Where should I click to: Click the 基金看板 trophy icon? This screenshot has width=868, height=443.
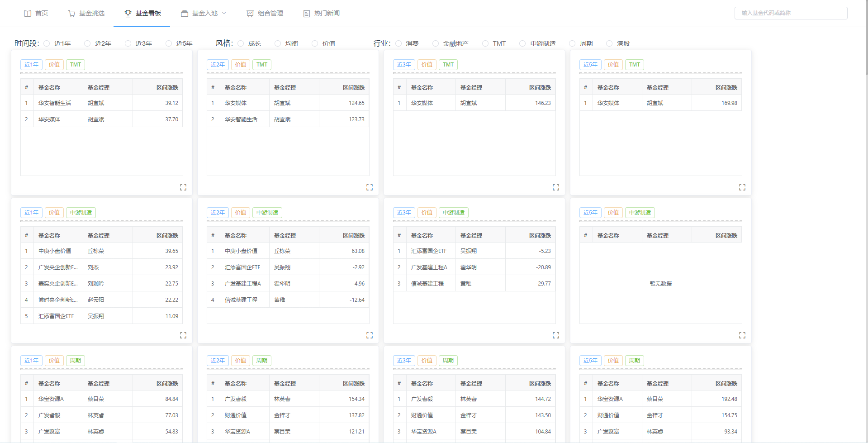[x=128, y=14]
